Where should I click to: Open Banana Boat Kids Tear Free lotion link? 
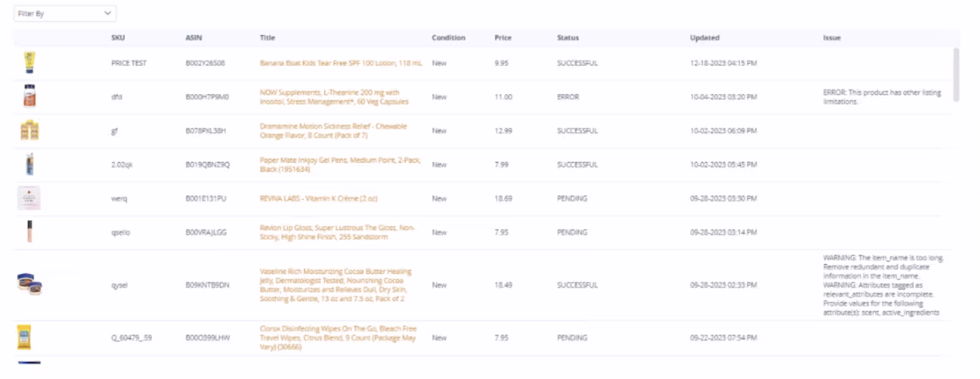tap(341, 63)
